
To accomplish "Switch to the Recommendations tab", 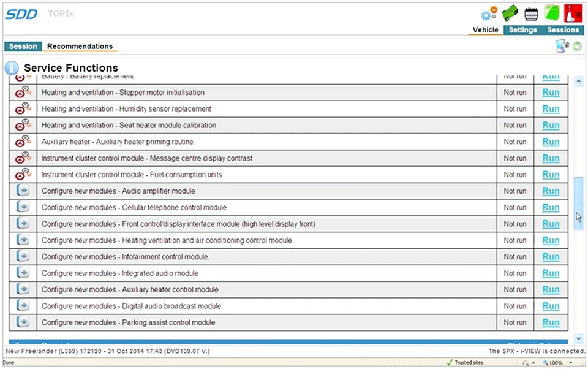I will [80, 46].
